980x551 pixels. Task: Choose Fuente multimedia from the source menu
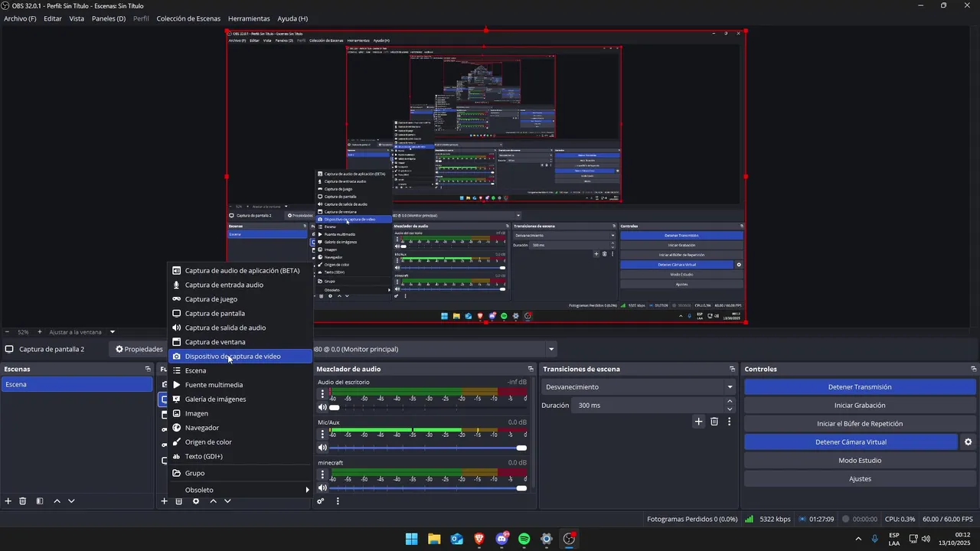(240, 385)
